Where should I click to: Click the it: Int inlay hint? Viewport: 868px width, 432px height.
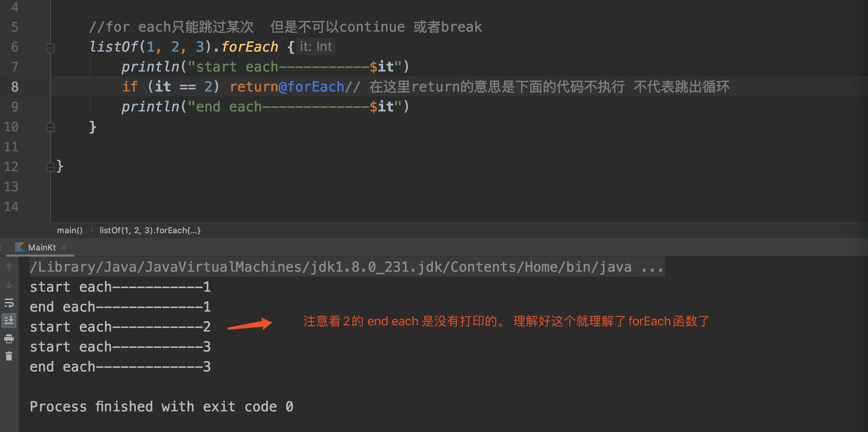pyautogui.click(x=316, y=46)
